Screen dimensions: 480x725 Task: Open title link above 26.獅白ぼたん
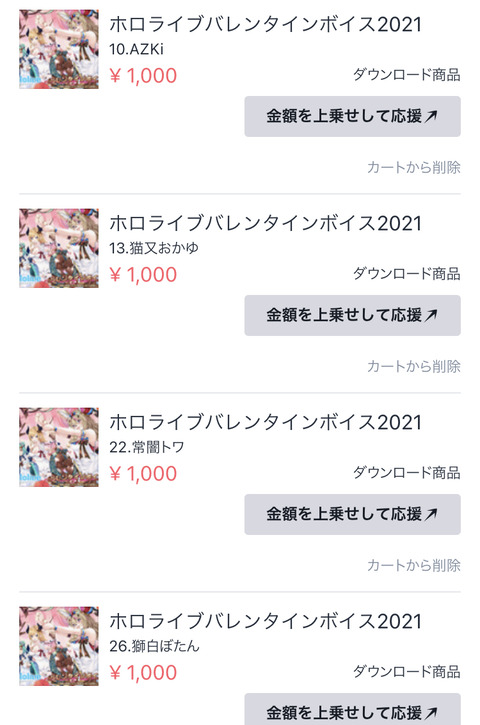[265, 621]
